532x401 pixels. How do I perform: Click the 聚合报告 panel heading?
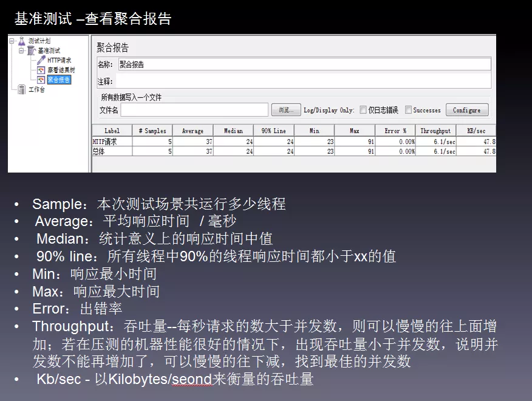click(112, 47)
